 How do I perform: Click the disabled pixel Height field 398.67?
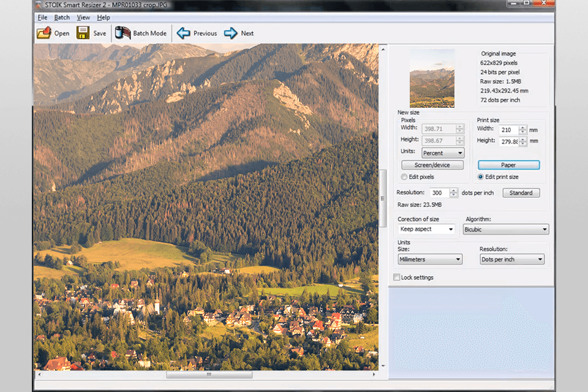pos(439,141)
